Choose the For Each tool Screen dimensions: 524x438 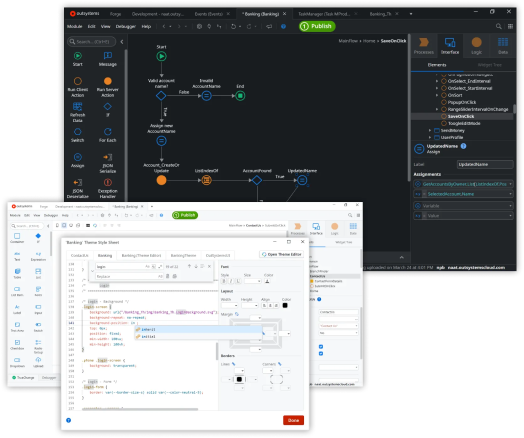tap(108, 135)
